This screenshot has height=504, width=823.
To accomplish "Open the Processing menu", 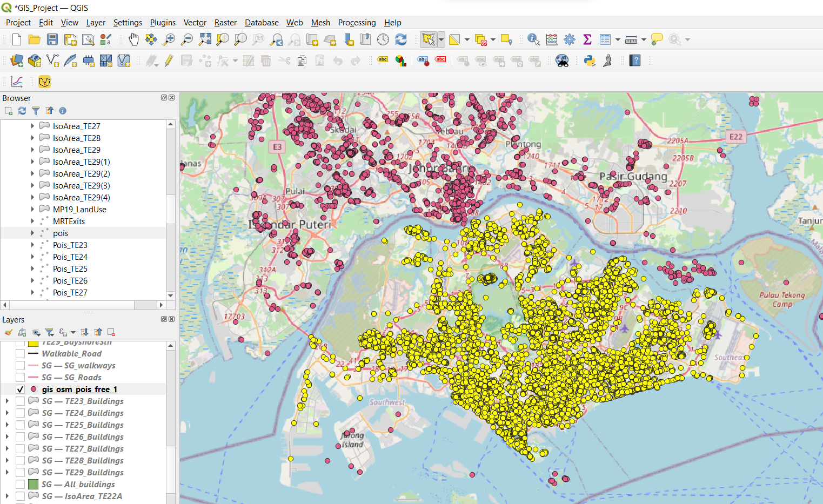I will click(357, 23).
